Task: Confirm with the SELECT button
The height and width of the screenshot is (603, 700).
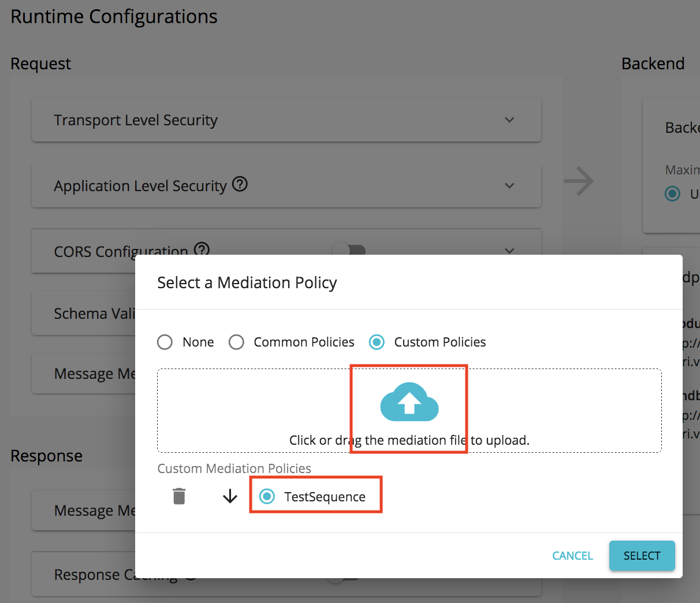Action: pyautogui.click(x=642, y=556)
